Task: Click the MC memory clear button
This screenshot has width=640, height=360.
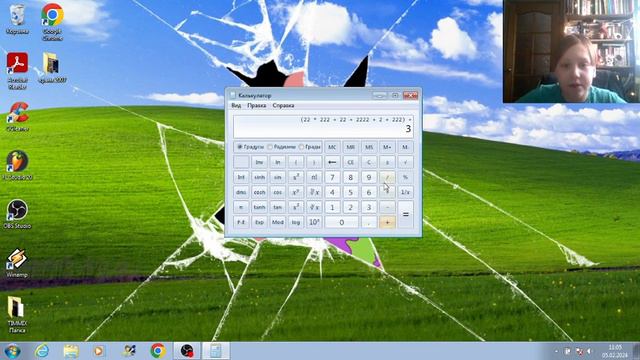Action: coord(332,147)
